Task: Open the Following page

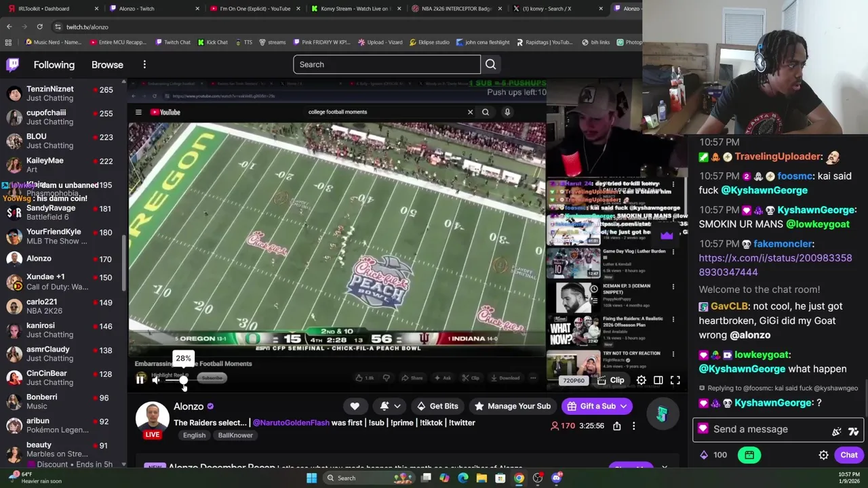Action: click(x=54, y=64)
